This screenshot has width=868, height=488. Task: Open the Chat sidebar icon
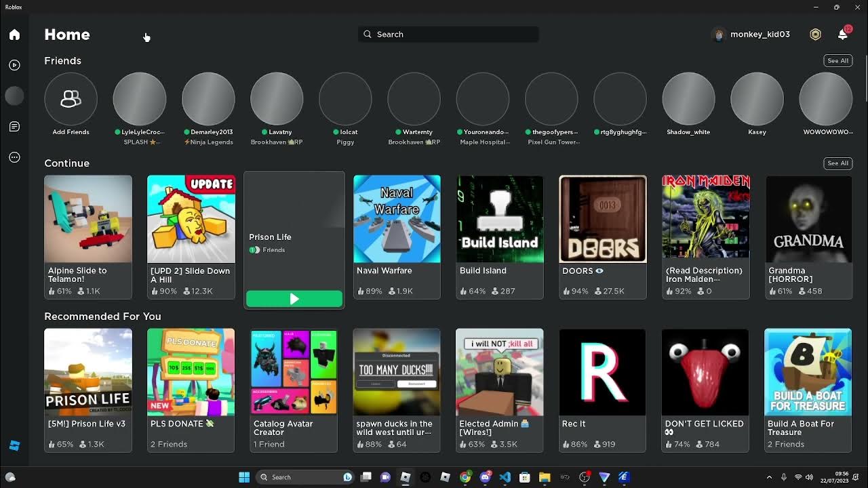pos(14,127)
